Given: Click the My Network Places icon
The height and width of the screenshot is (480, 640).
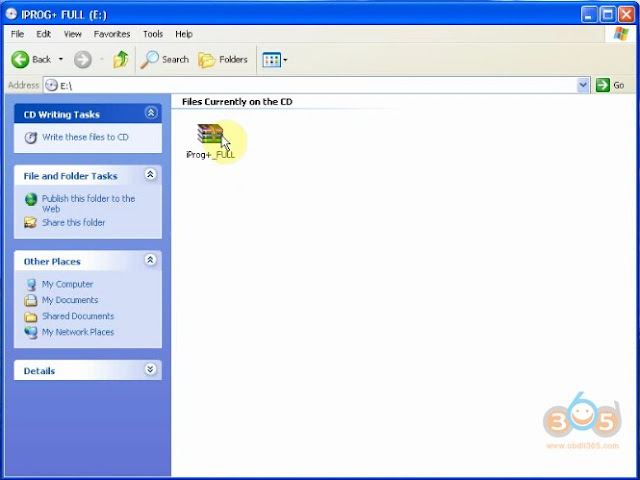Looking at the screenshot, I should click(31, 332).
